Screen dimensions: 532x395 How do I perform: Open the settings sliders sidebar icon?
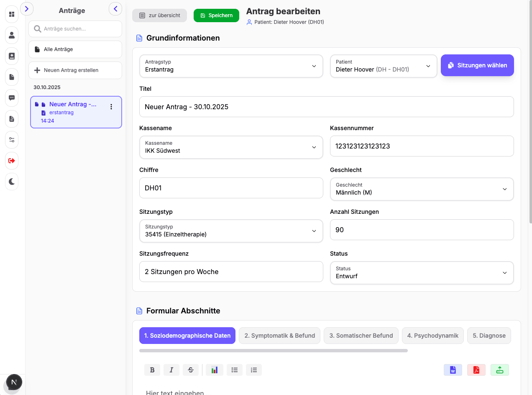[12, 140]
